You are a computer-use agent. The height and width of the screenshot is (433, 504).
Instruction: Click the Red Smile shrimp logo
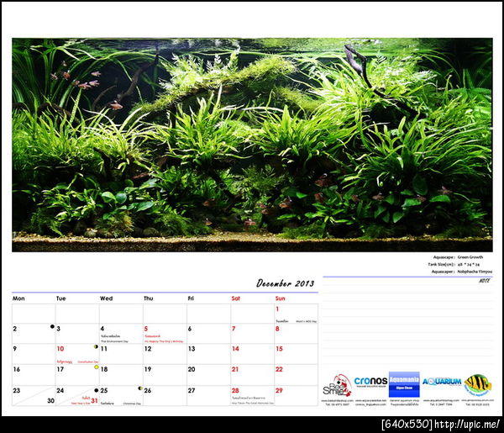click(337, 385)
